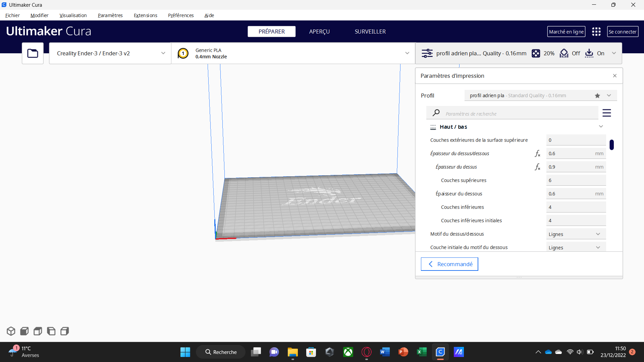Open file folder icon button

[33, 53]
